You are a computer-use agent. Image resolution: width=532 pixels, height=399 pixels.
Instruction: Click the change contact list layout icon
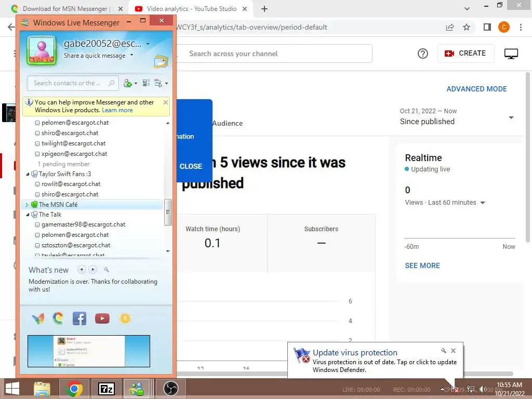[146, 83]
